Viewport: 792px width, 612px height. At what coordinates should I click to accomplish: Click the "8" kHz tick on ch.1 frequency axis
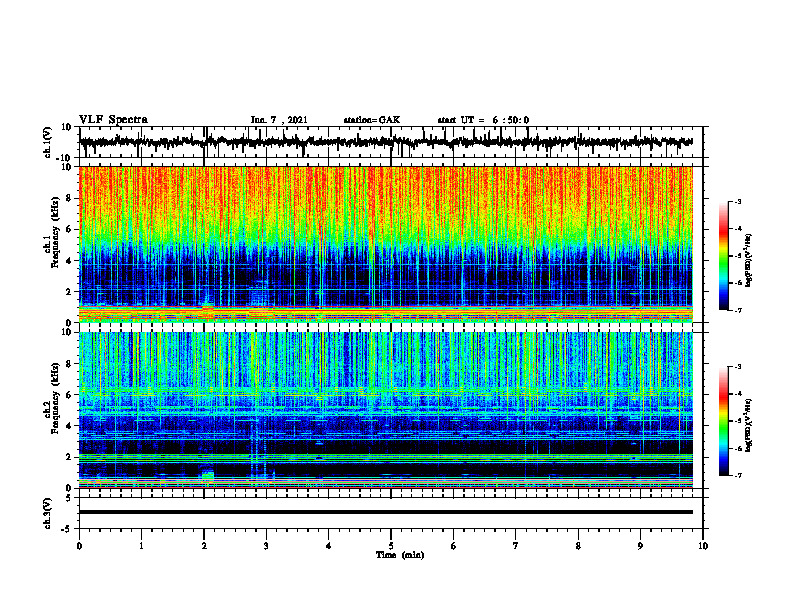click(69, 198)
